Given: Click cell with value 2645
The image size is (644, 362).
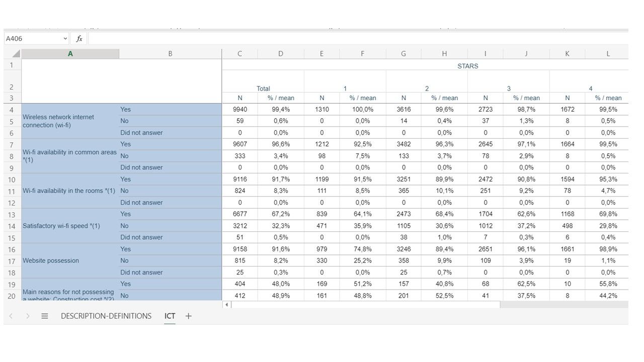Looking at the screenshot, I should pyautogui.click(x=486, y=144).
